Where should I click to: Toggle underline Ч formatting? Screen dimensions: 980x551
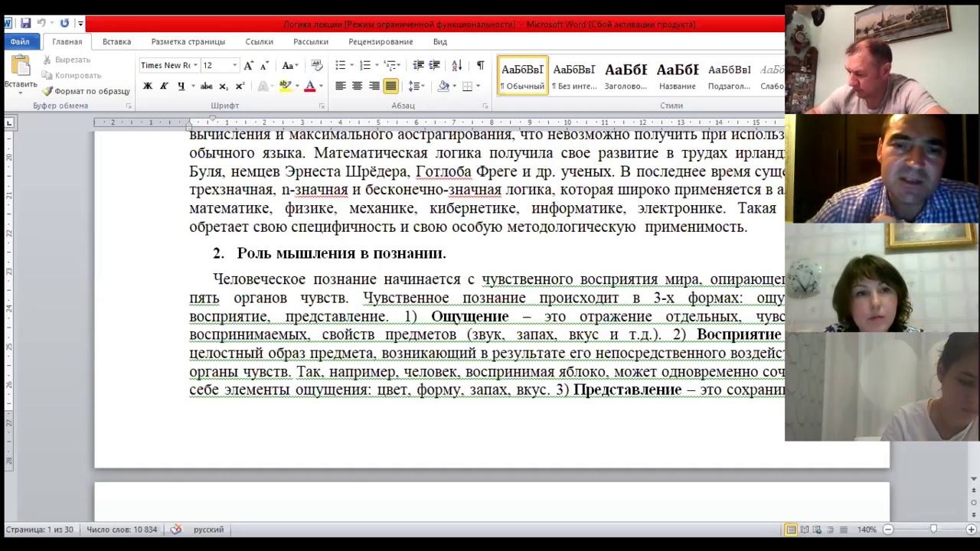click(x=181, y=86)
